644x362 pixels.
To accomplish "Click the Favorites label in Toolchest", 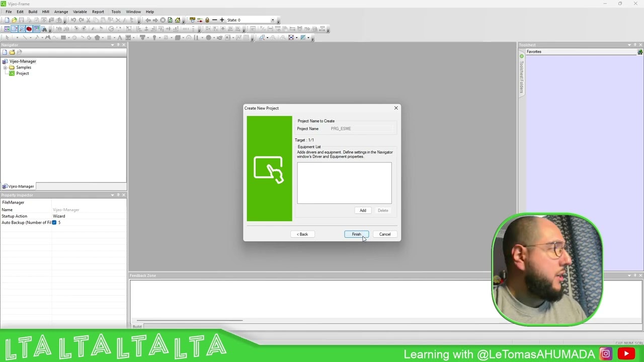I will (x=534, y=52).
